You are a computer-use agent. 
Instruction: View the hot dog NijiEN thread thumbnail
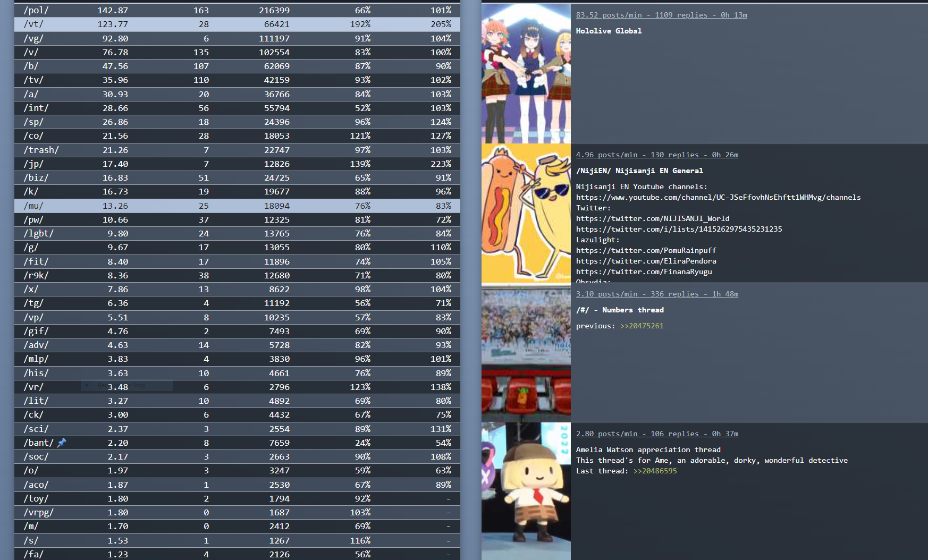(526, 213)
